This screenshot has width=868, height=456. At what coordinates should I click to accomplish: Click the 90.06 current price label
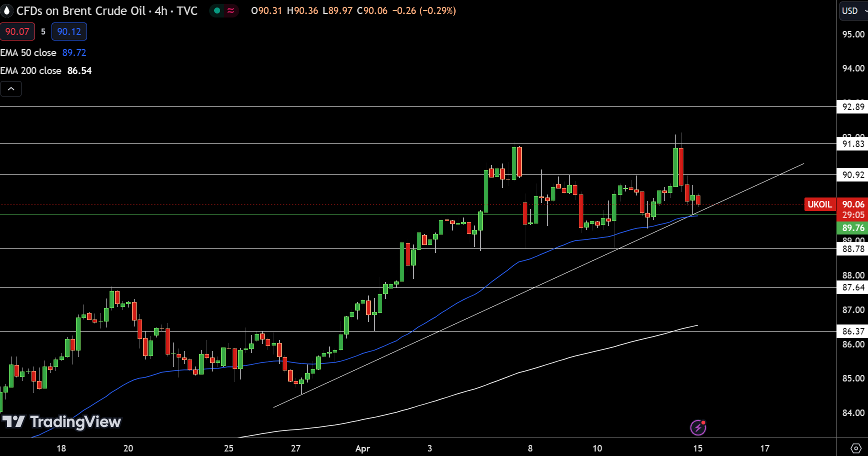853,204
